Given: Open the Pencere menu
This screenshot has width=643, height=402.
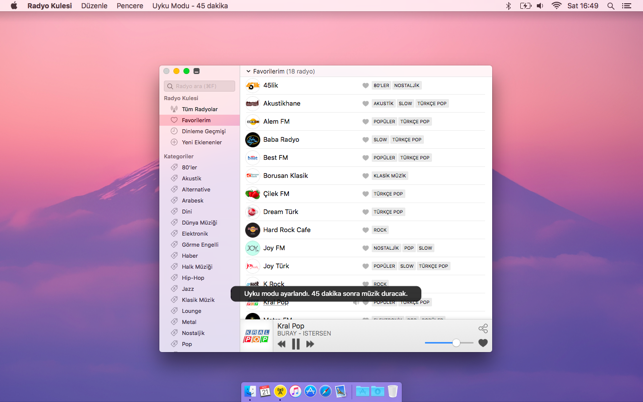Looking at the screenshot, I should [x=130, y=6].
